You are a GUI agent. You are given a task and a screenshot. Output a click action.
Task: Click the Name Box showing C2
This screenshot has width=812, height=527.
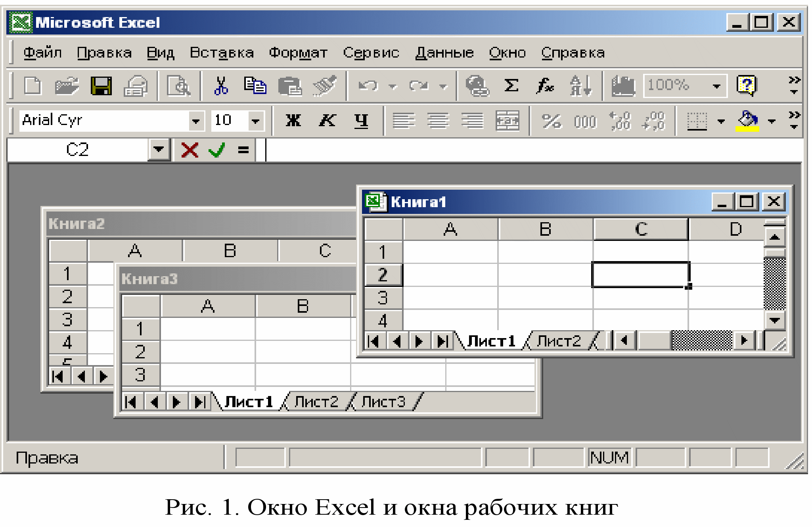77,150
